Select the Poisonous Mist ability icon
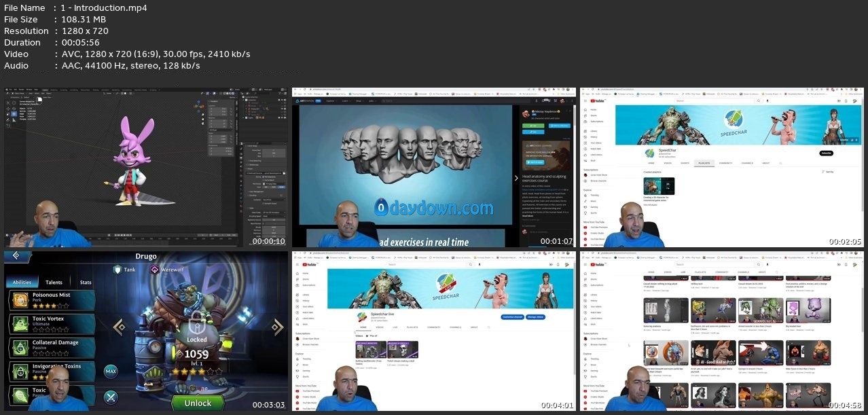 20,300
